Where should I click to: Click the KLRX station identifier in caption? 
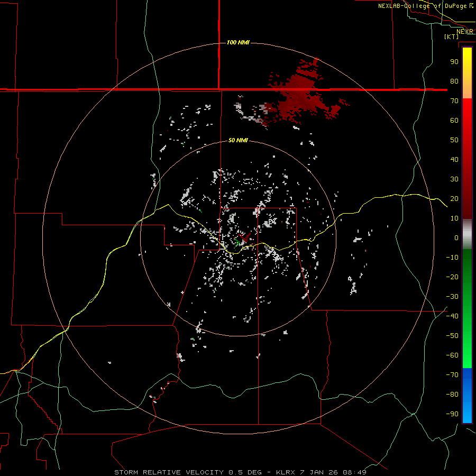[x=287, y=472]
